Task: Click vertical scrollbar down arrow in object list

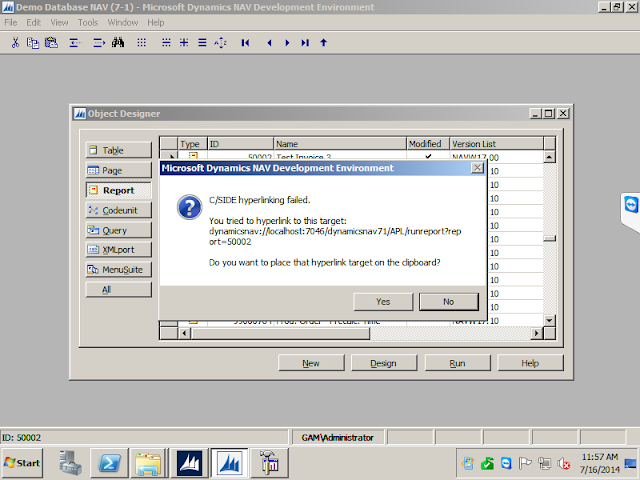Action: coord(549,320)
